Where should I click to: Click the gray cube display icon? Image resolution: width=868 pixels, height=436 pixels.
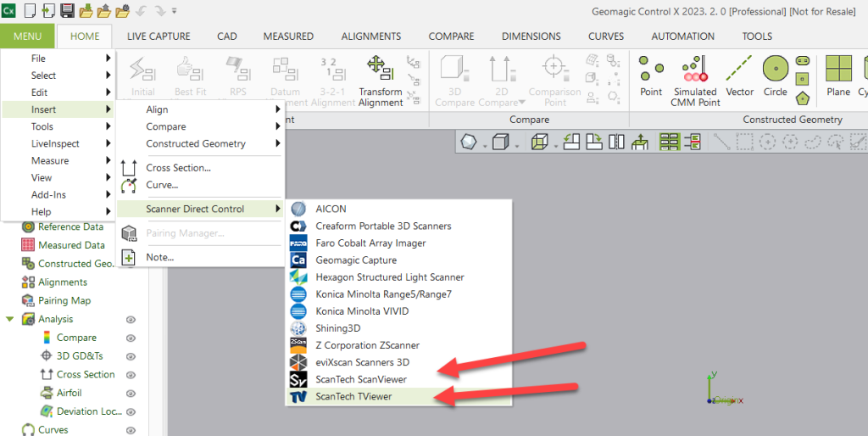(x=500, y=143)
